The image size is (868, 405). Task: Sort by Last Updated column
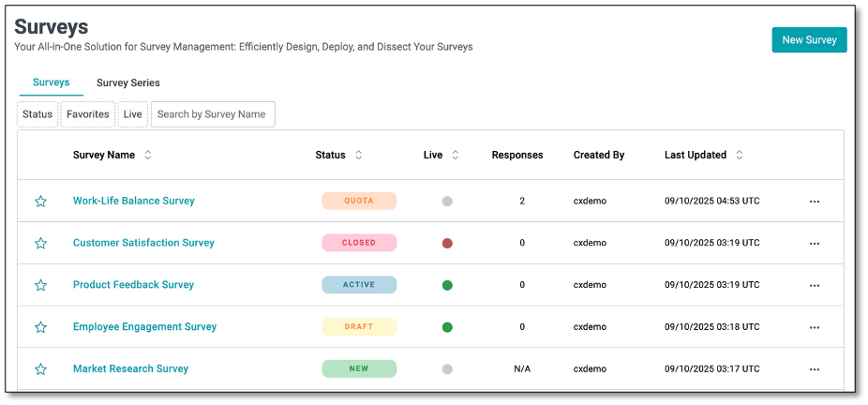coord(739,156)
